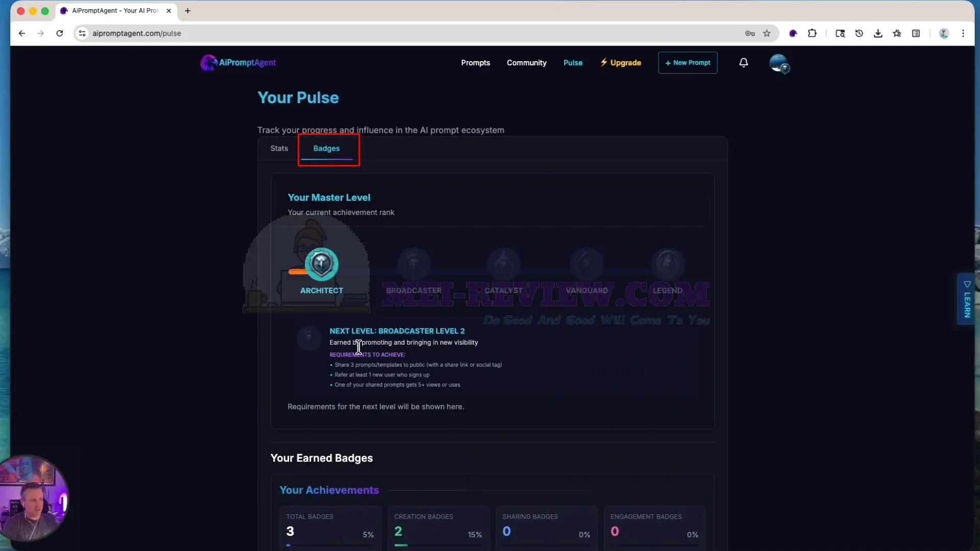Go back to the previous page

pos(21,33)
